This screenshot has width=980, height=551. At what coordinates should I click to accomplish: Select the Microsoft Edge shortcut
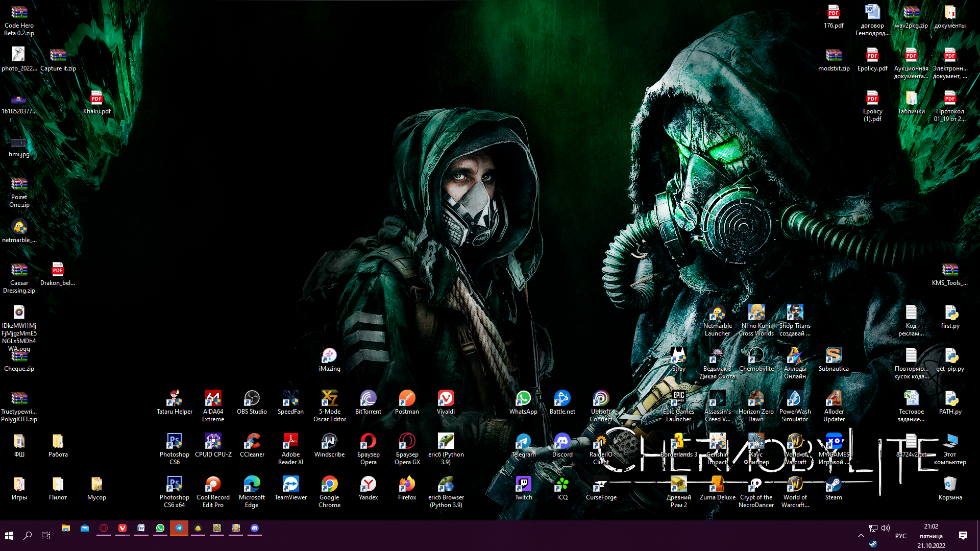[252, 491]
